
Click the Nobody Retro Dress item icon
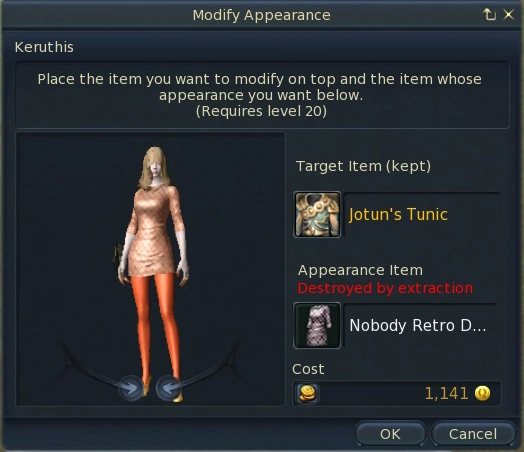(317, 325)
